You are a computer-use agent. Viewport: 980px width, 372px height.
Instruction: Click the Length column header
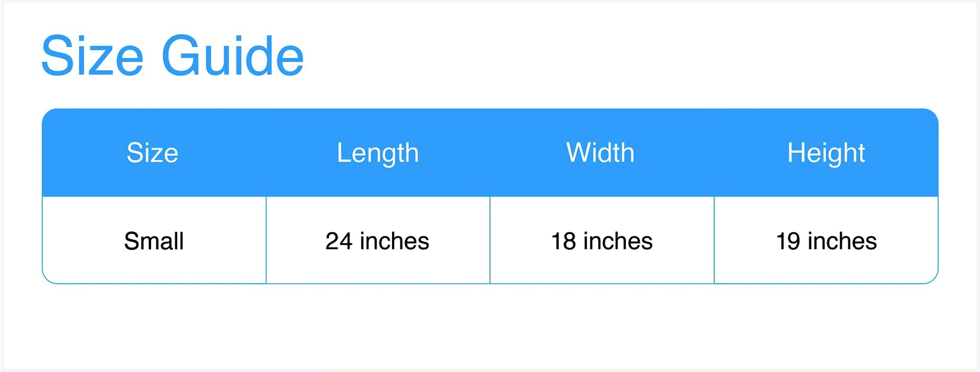click(378, 153)
